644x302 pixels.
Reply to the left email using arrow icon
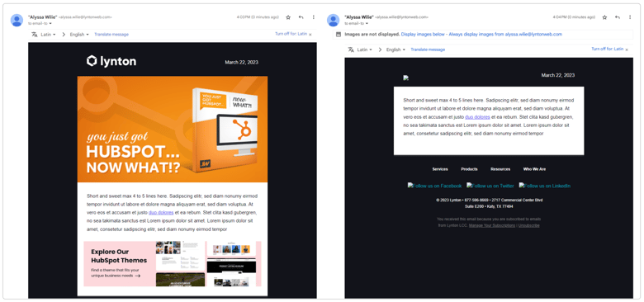tap(301, 17)
